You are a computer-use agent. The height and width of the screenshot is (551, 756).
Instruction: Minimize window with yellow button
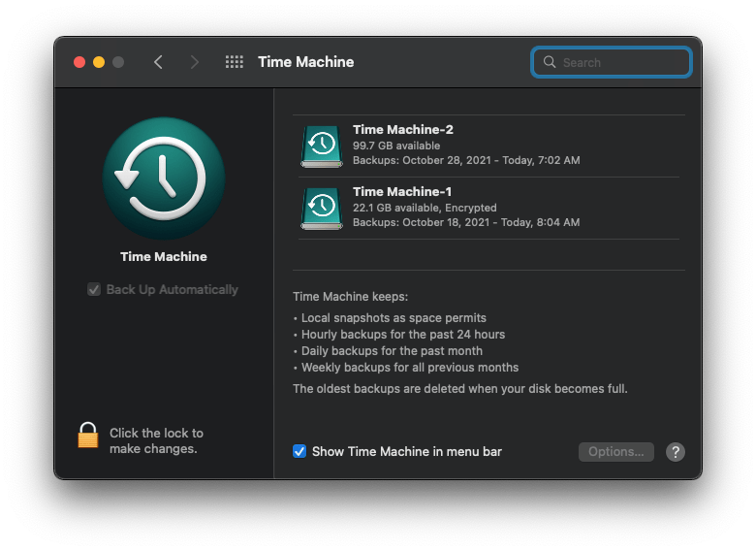tap(99, 62)
